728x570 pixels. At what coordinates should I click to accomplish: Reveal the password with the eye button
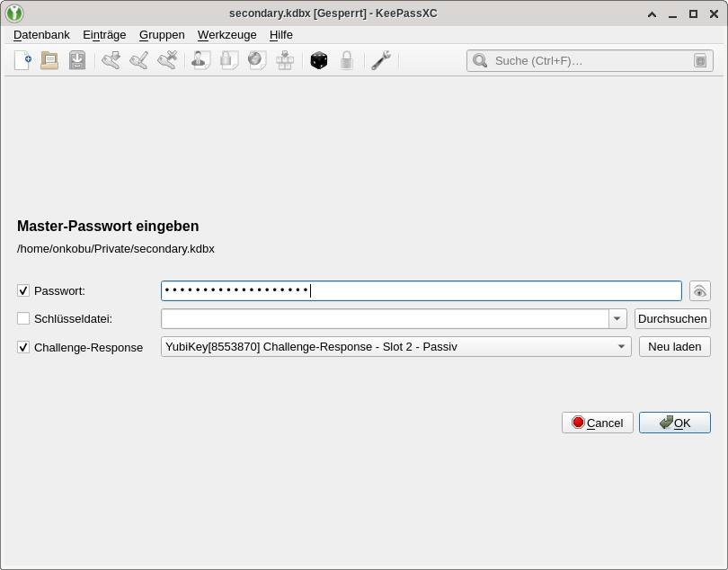pos(699,290)
